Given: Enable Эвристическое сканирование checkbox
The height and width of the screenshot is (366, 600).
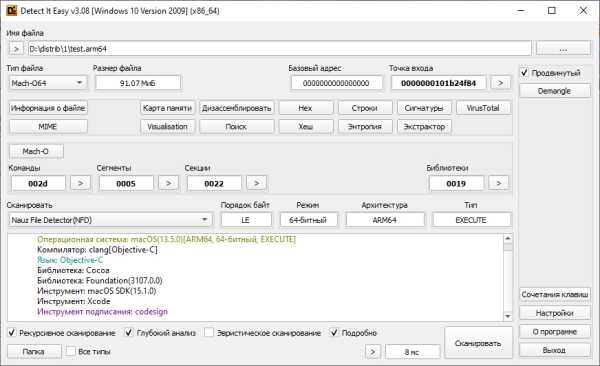Looking at the screenshot, I should [x=209, y=333].
